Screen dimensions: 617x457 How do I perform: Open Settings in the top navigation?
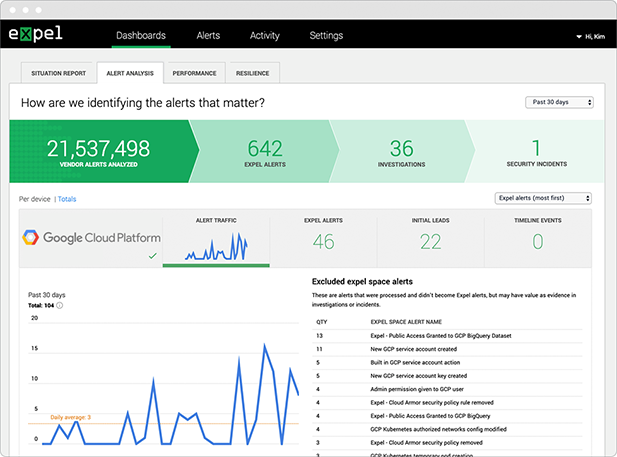[x=326, y=35]
